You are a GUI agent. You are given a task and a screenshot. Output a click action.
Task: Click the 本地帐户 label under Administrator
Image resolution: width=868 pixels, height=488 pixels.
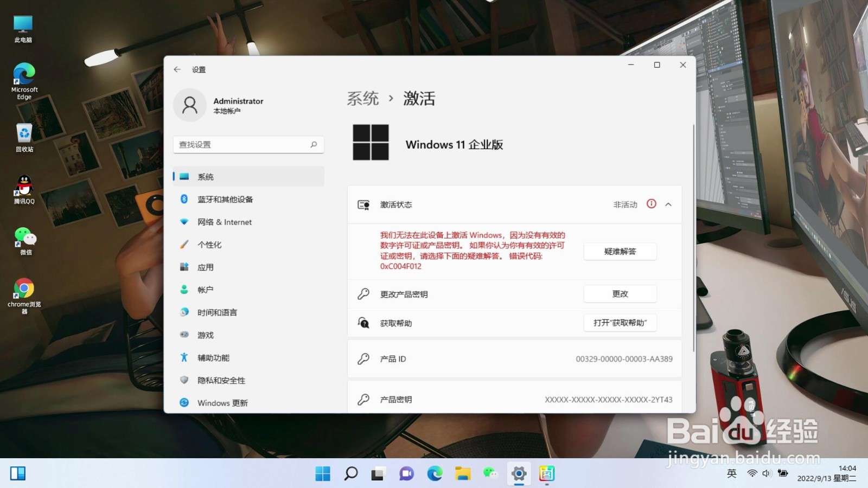(x=227, y=111)
